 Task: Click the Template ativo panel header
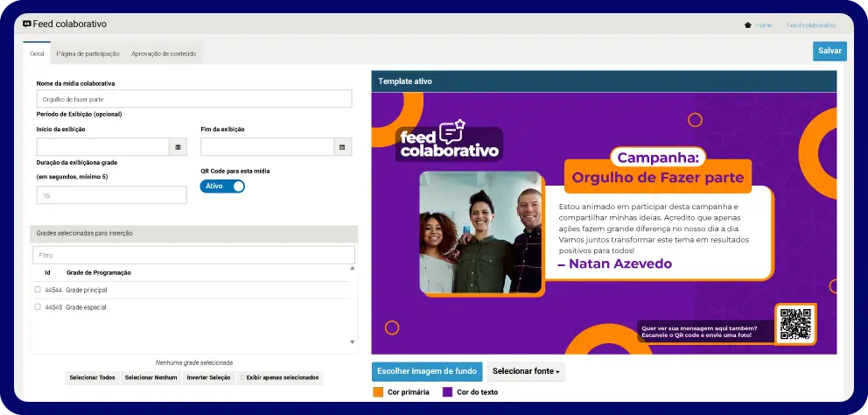coord(604,81)
